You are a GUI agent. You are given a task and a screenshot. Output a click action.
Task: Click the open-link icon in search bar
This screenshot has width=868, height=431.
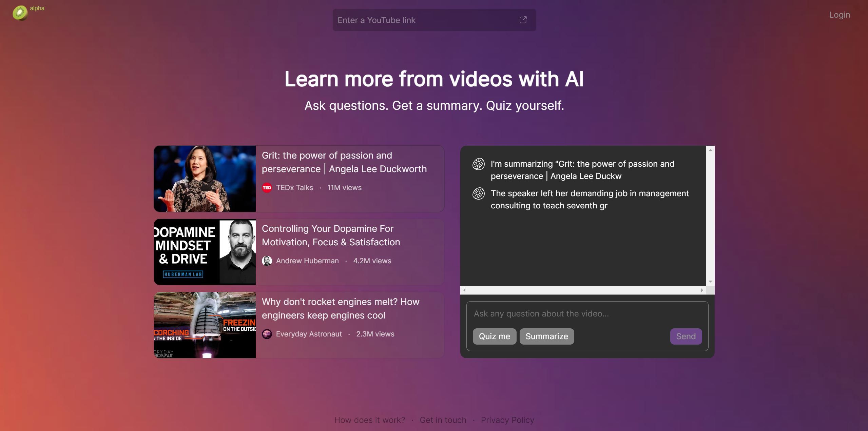(x=523, y=20)
